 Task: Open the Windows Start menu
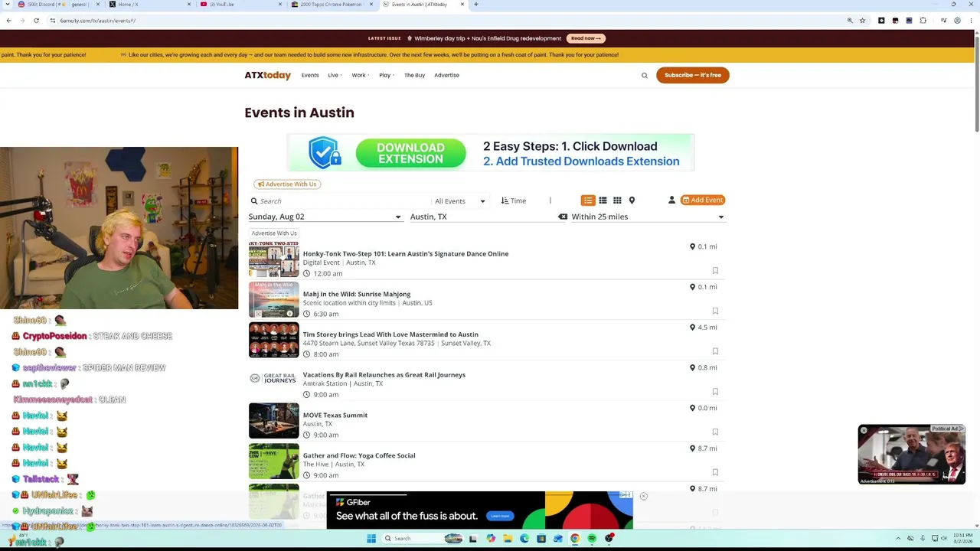[x=371, y=539]
